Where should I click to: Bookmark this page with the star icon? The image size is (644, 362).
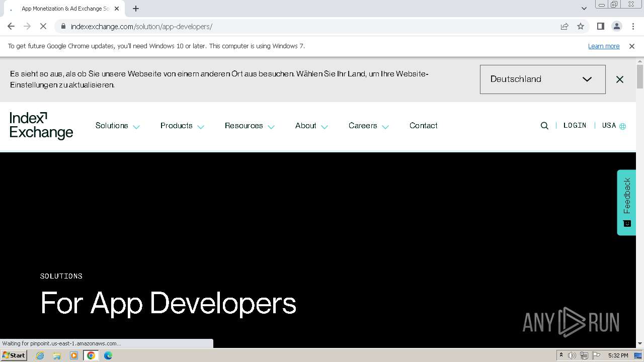coord(581,26)
